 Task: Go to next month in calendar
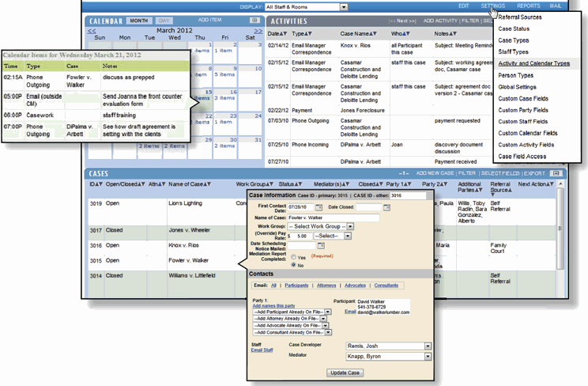(258, 31)
